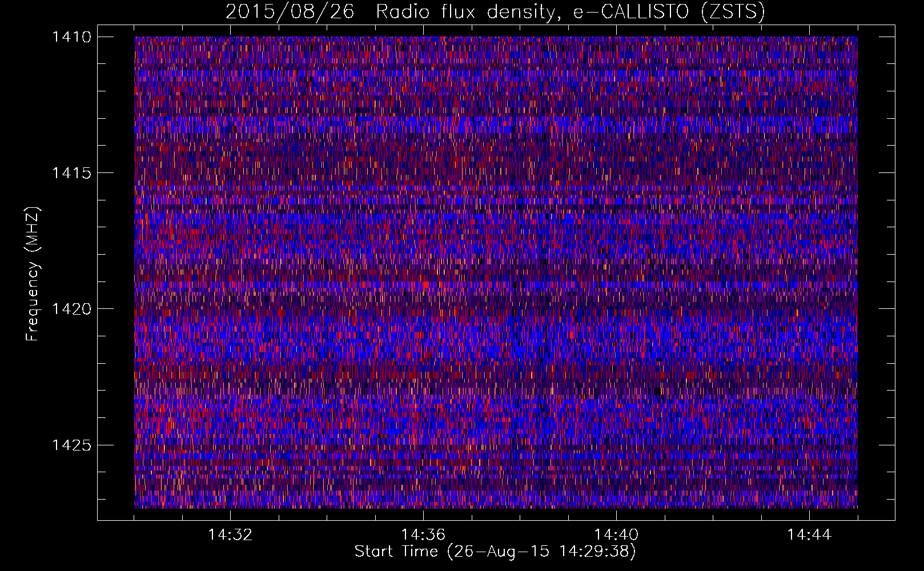Click the 14:36 time tick label

coord(423,535)
